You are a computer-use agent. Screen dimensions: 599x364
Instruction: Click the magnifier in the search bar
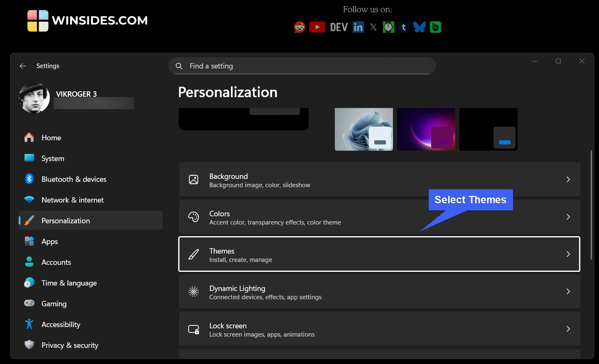tap(179, 66)
